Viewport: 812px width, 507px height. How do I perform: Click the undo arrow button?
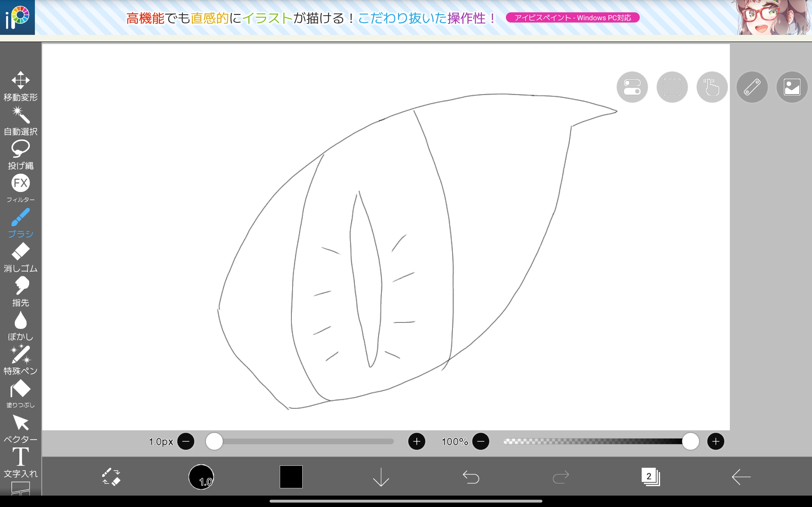pyautogui.click(x=471, y=477)
